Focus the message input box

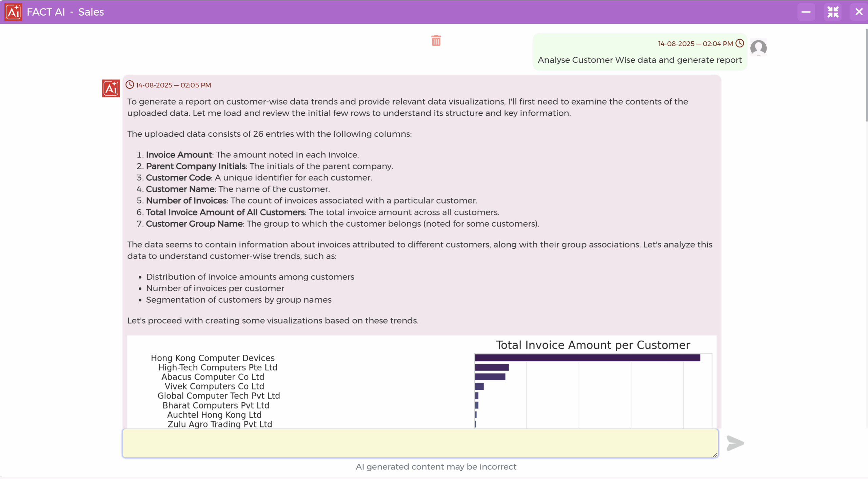tap(420, 443)
